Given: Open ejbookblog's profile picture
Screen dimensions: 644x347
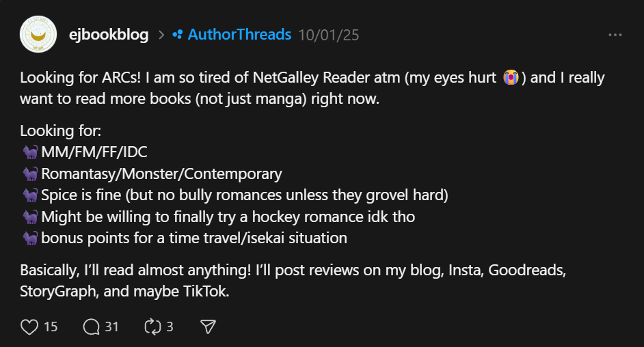Looking at the screenshot, I should coord(38,34).
